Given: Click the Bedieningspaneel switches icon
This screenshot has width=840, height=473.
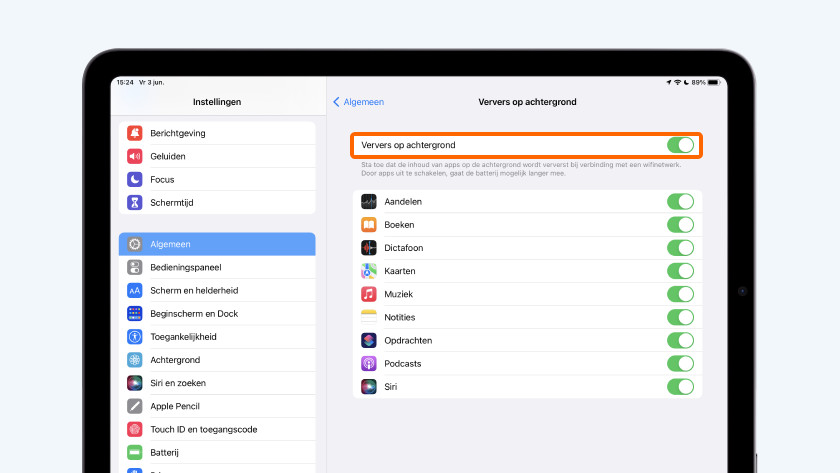Looking at the screenshot, I should [134, 267].
